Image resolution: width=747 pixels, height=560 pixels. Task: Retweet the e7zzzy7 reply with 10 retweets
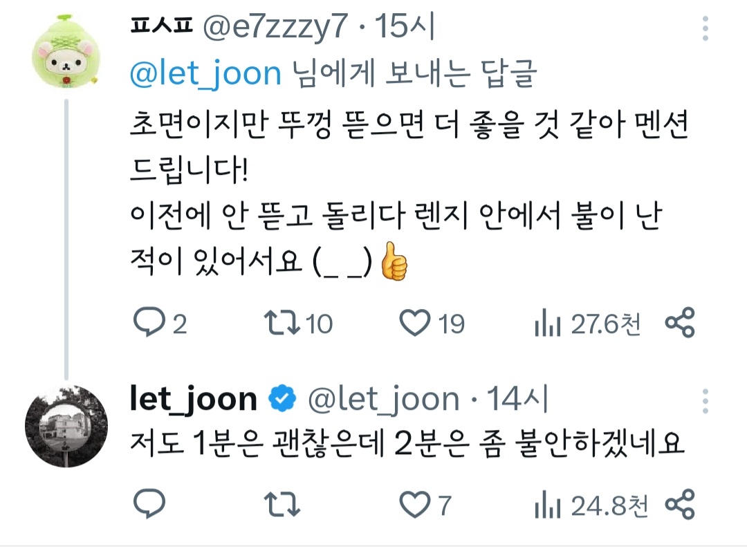coord(298,324)
